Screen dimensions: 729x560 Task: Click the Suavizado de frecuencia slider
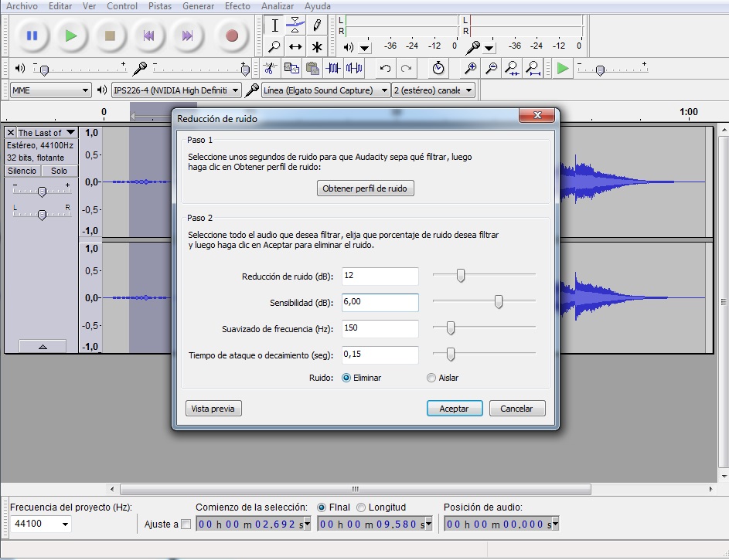click(483, 328)
